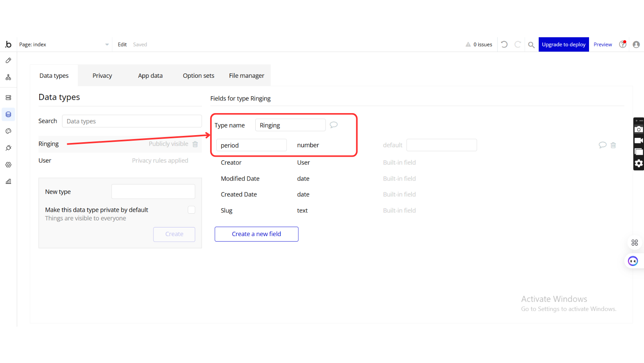Viewport: 644px width, 363px height.
Task: Open the user account menu icon
Action: click(636, 44)
